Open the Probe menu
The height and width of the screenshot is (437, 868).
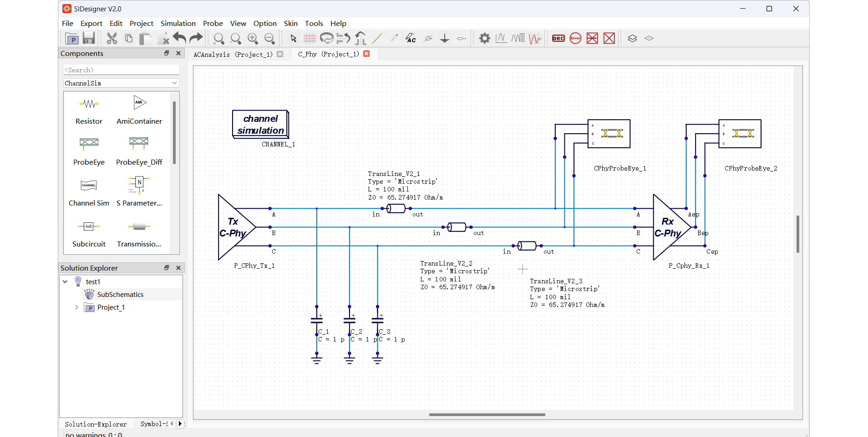pyautogui.click(x=213, y=23)
